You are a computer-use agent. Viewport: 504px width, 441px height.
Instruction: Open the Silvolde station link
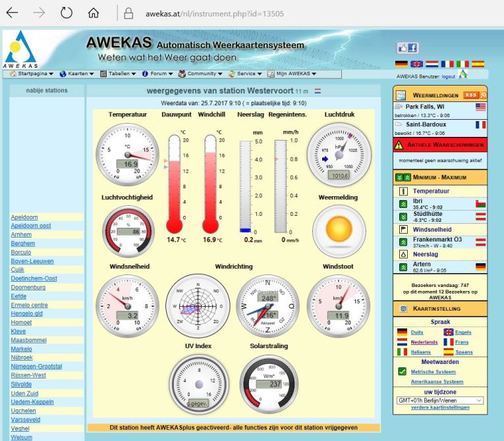coord(21,384)
